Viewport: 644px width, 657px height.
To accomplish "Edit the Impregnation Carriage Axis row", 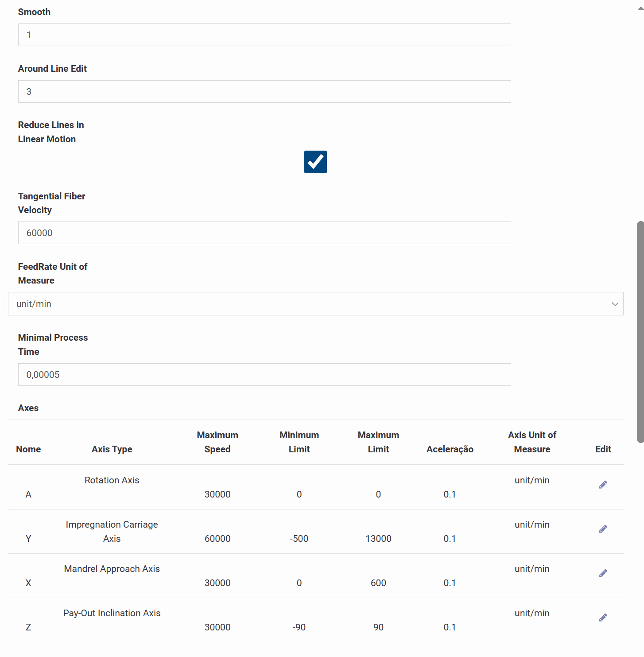I will pyautogui.click(x=603, y=529).
